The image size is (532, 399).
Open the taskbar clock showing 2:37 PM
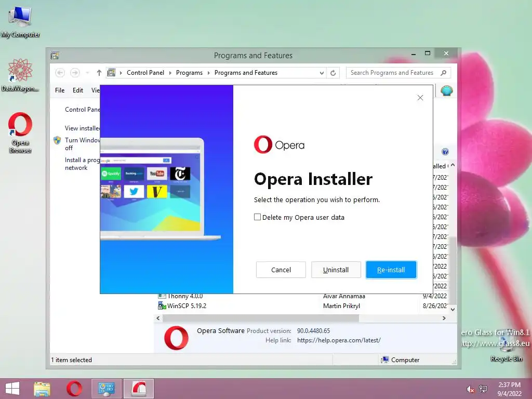[509, 389]
